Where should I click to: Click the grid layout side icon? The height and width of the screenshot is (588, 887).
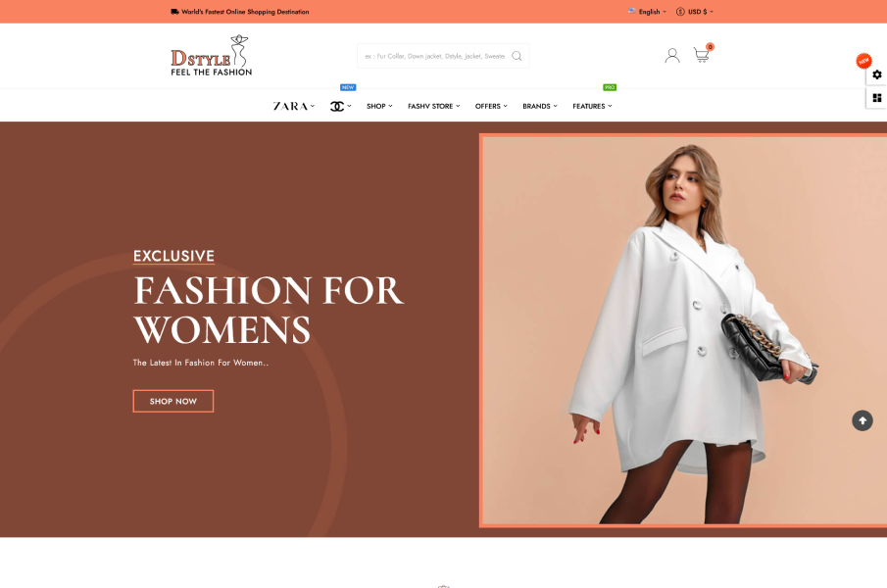(x=876, y=97)
